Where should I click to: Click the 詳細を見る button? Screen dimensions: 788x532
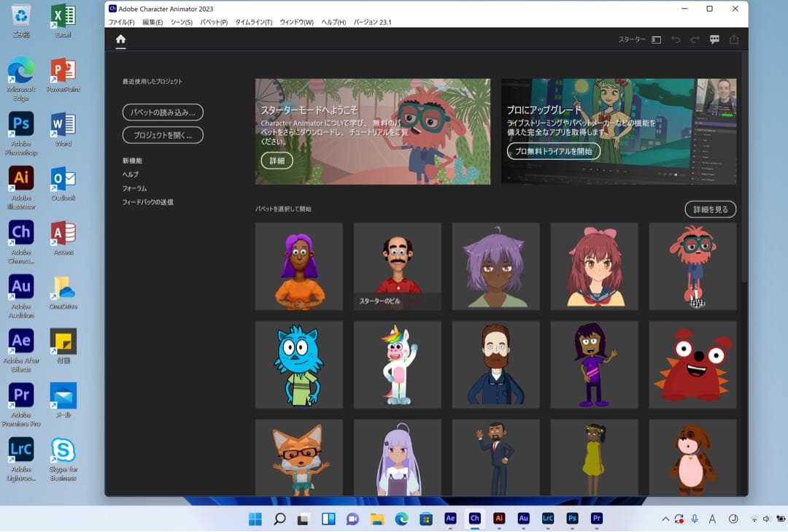point(710,209)
